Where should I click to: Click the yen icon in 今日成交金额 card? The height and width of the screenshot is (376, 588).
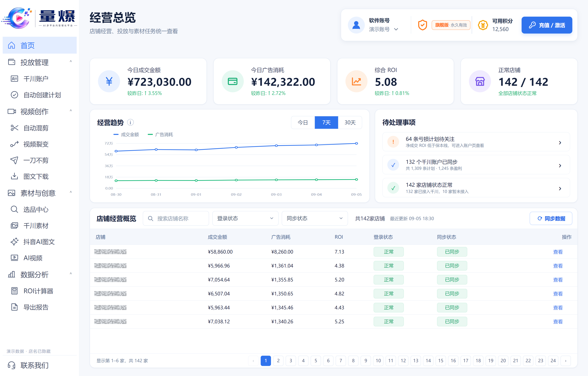tap(109, 81)
